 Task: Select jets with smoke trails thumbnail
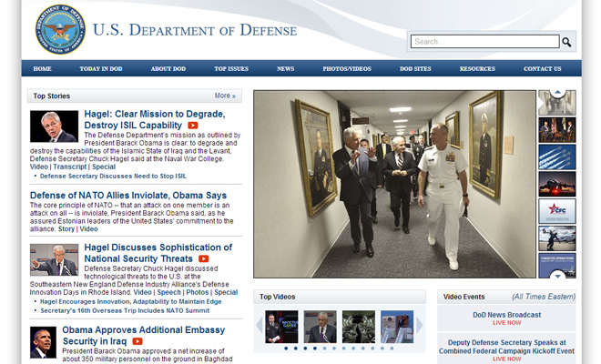coord(557,157)
